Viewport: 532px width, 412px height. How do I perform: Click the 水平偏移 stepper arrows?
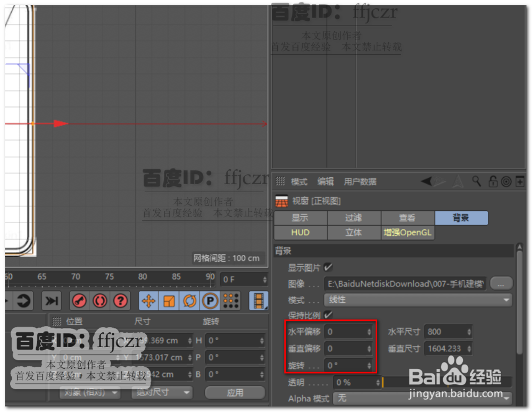coord(369,332)
